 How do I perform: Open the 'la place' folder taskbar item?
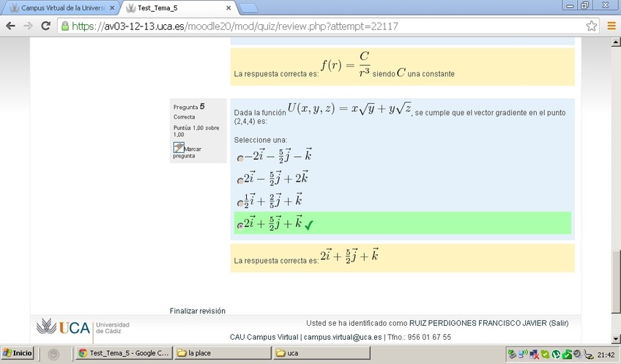pos(223,353)
